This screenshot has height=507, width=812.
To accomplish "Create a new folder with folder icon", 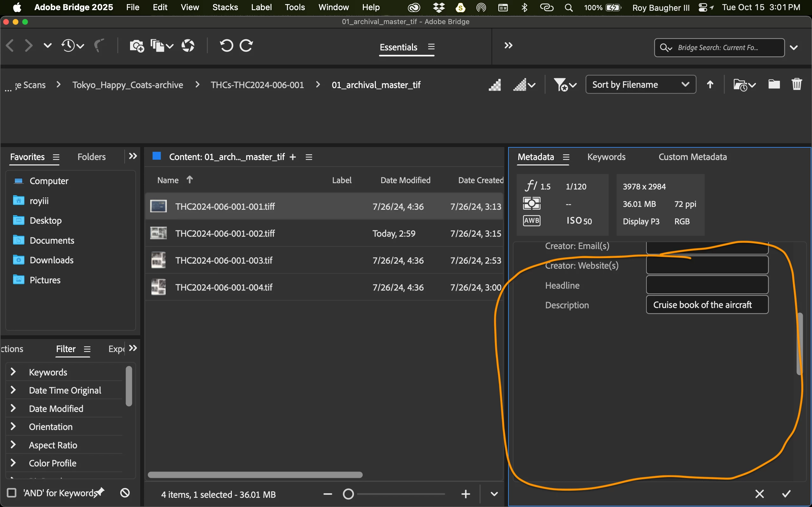I will click(x=774, y=84).
